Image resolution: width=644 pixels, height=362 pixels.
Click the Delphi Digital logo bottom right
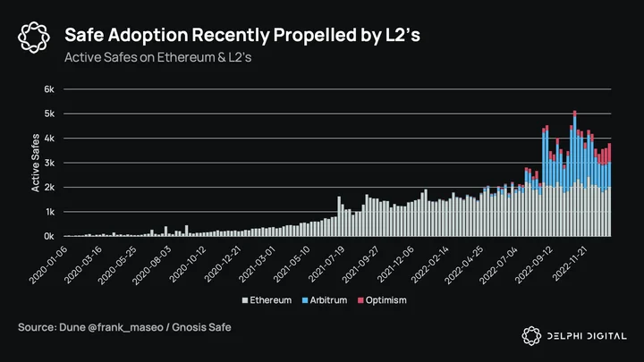[531, 336]
